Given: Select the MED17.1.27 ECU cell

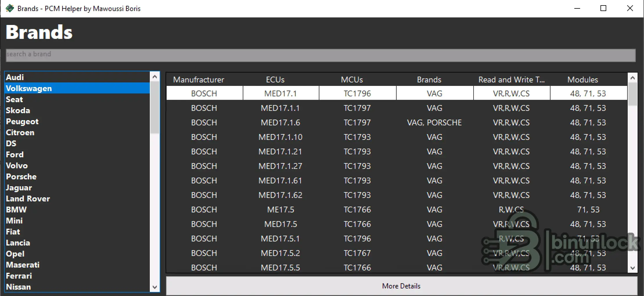Looking at the screenshot, I should [281, 166].
